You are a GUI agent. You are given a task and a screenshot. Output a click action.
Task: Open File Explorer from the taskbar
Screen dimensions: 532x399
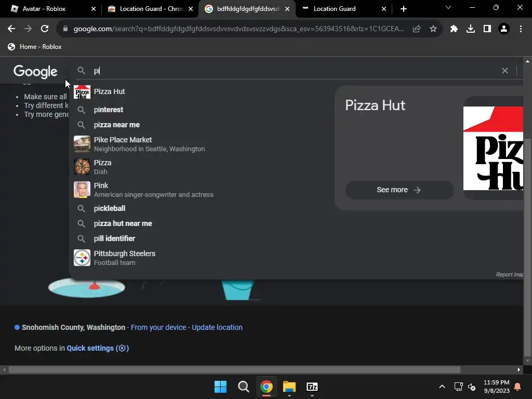(x=289, y=387)
